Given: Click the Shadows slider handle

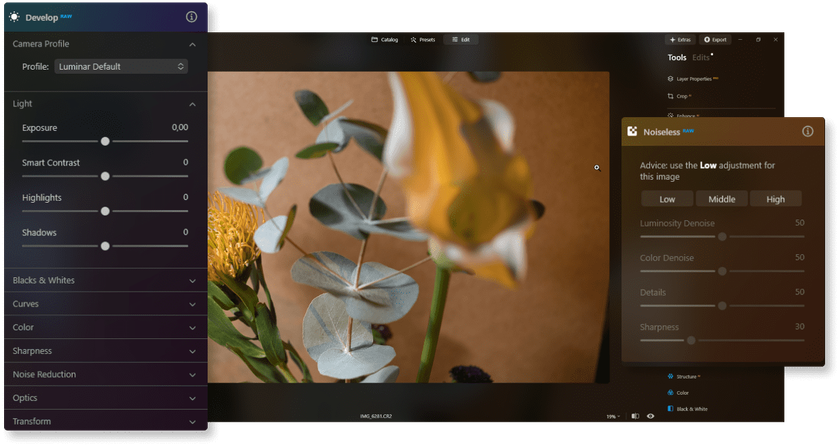Looking at the screenshot, I should 105,246.
